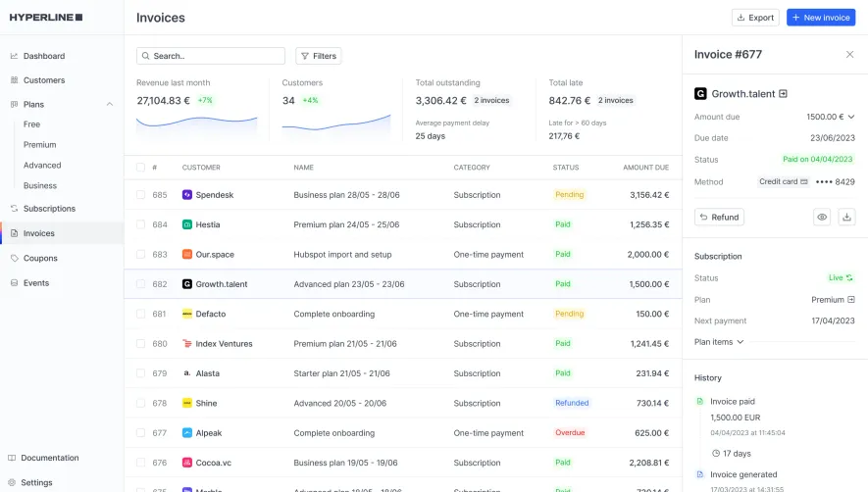Click the Alpeak customer logo
868x492 pixels.
click(x=187, y=433)
